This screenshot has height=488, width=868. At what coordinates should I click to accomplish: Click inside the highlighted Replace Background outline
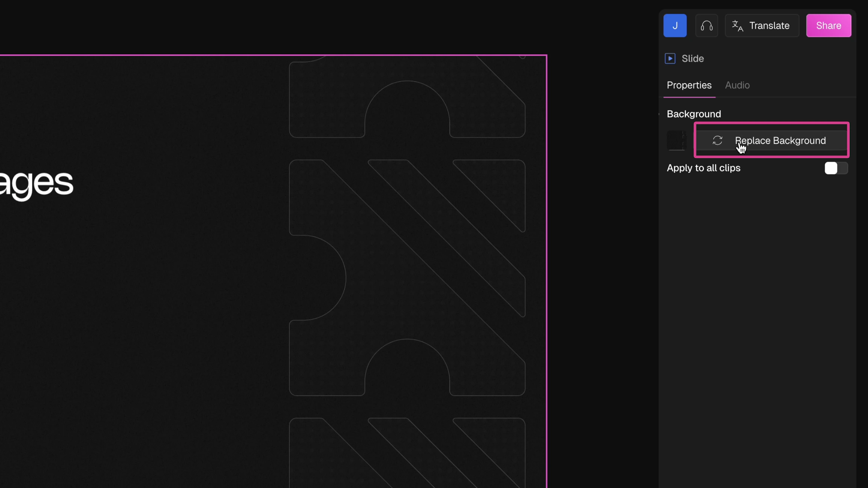pos(771,140)
